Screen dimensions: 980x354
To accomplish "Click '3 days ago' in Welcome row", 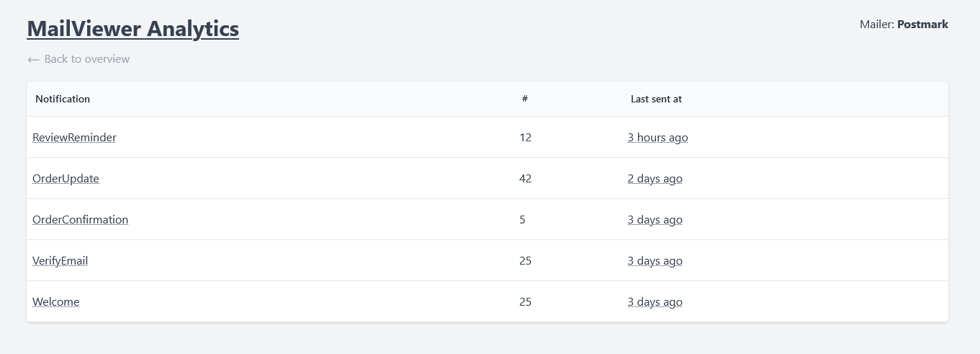I will (655, 301).
